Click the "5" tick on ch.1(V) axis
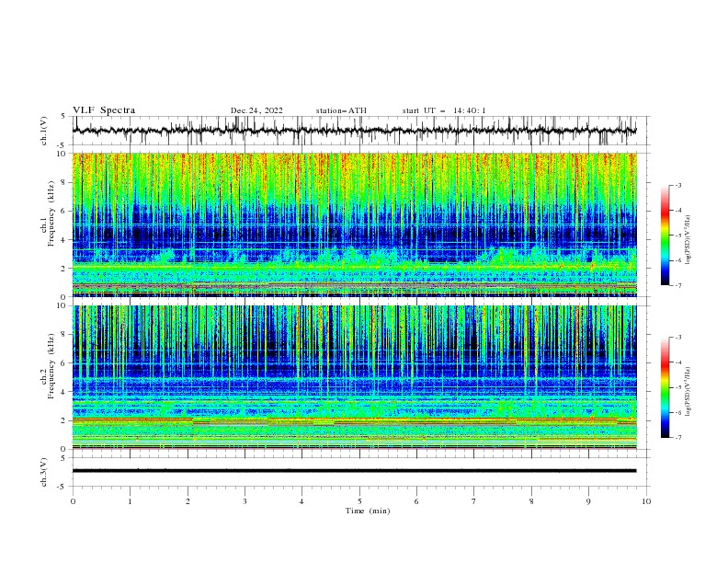This screenshot has height=563, width=728. pos(63,116)
